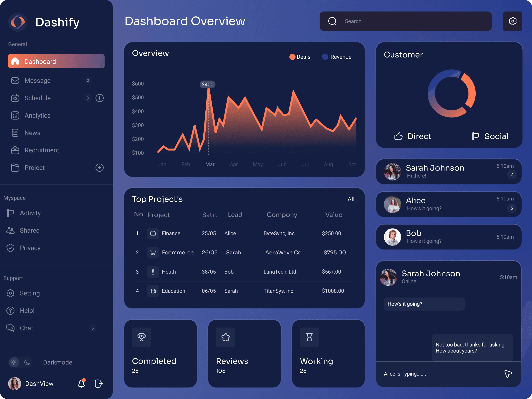Click the Reviews star icon
532x399 pixels.
tap(225, 337)
